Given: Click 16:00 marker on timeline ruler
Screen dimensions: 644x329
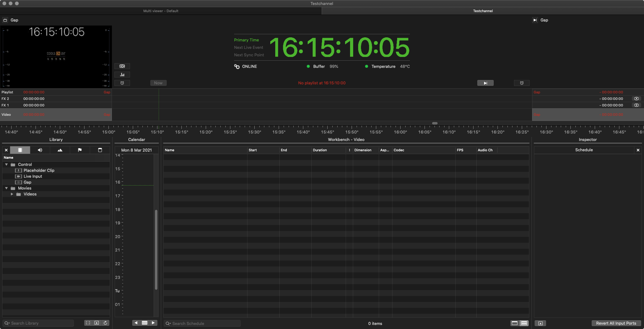Looking at the screenshot, I should (400, 132).
